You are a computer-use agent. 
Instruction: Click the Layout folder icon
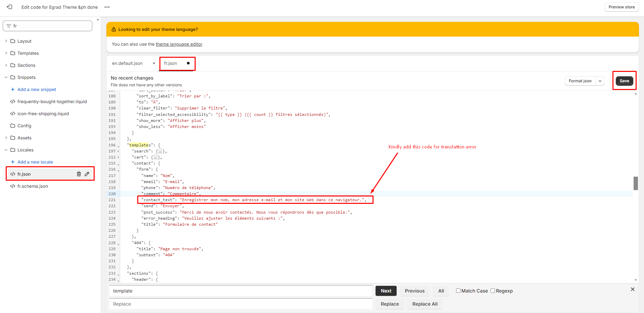(x=13, y=41)
